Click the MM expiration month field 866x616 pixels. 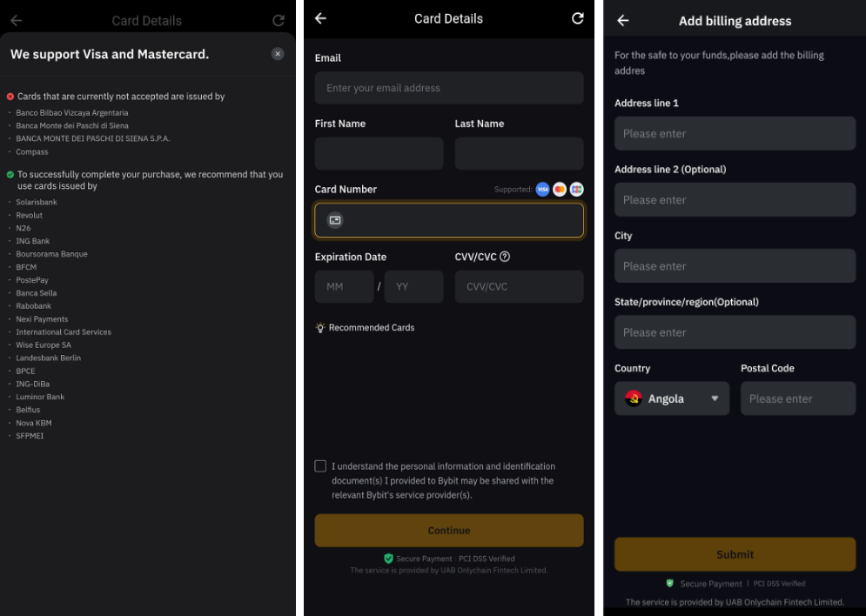(344, 286)
